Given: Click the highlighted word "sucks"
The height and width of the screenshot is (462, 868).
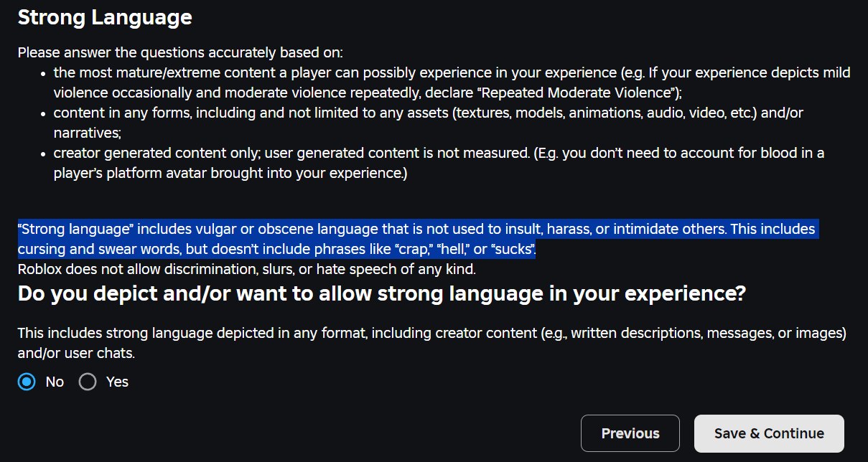Looking at the screenshot, I should tap(512, 250).
